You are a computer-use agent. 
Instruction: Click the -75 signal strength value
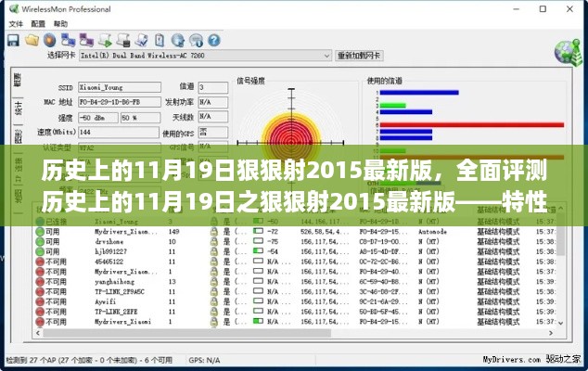tap(273, 241)
